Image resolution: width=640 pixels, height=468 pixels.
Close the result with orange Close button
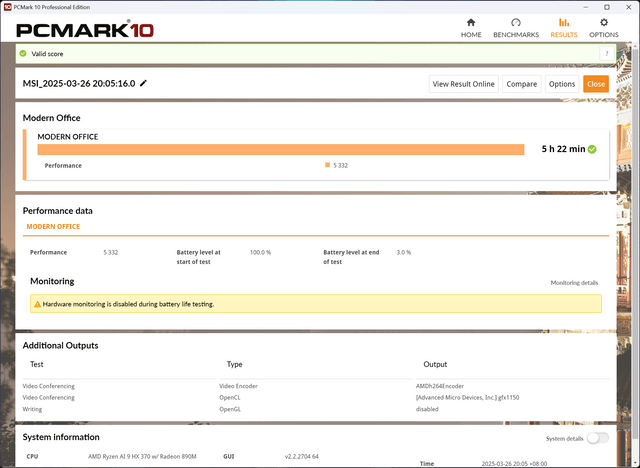596,84
